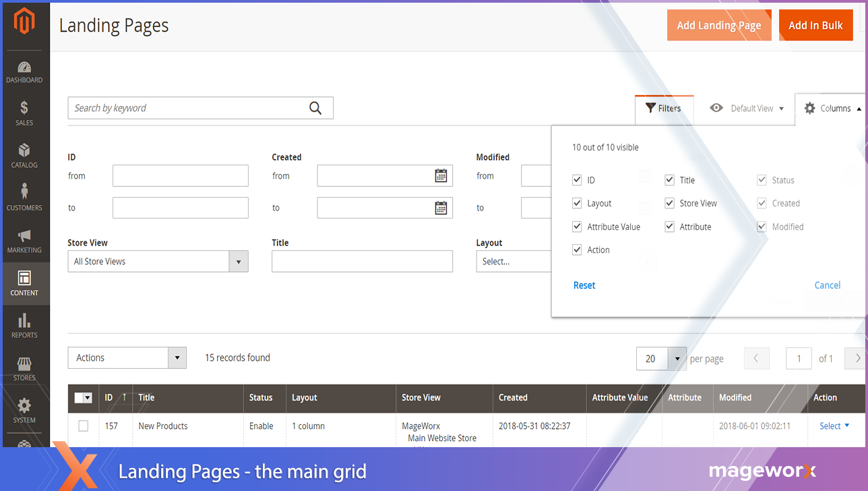
Task: Open the Filters tab
Action: click(x=663, y=108)
